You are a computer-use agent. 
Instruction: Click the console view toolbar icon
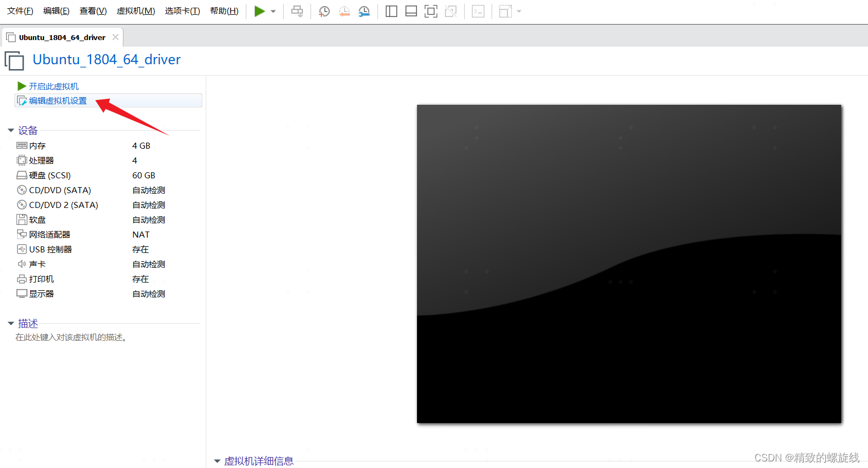click(478, 11)
